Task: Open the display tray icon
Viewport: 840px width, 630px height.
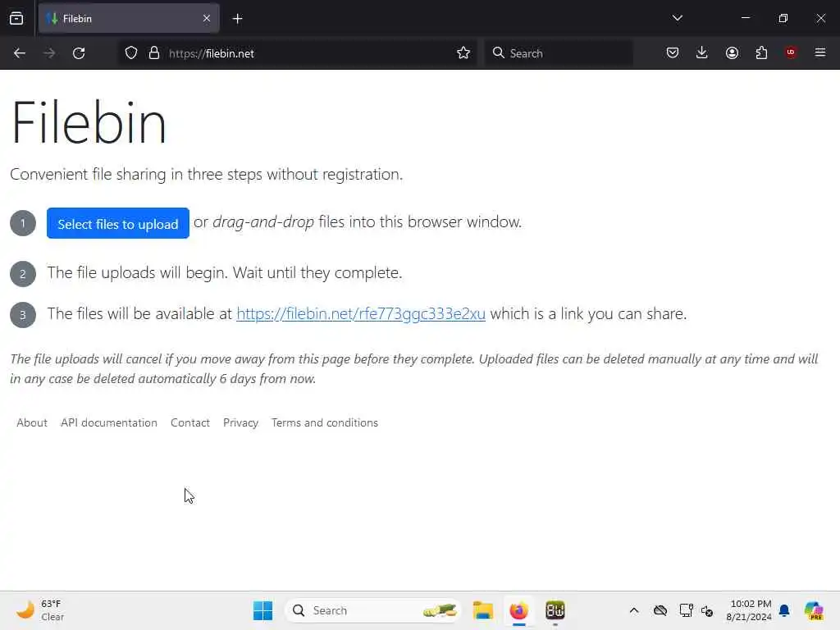Action: [x=686, y=610]
